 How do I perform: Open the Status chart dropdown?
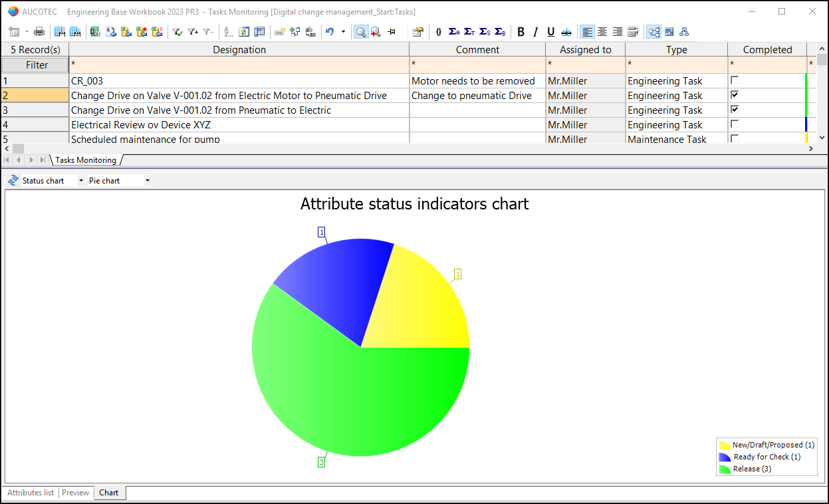(x=81, y=180)
